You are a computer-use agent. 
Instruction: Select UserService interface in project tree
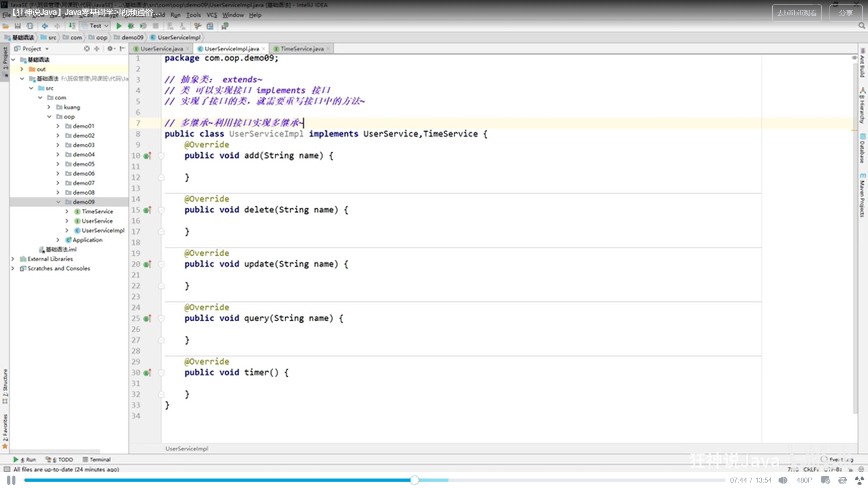(97, 221)
